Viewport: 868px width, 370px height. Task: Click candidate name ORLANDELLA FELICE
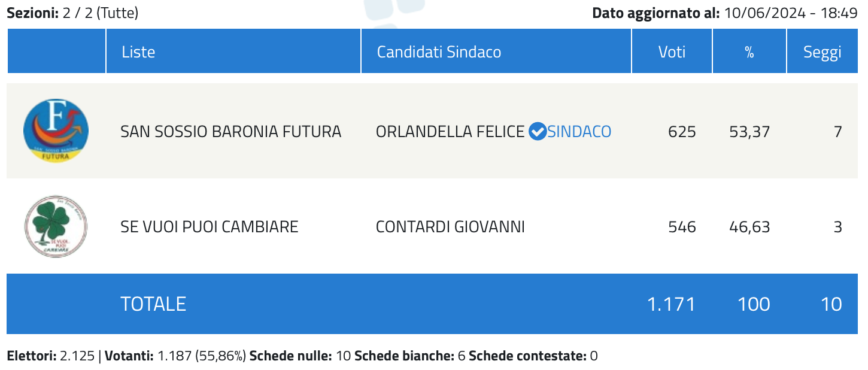[x=450, y=131]
